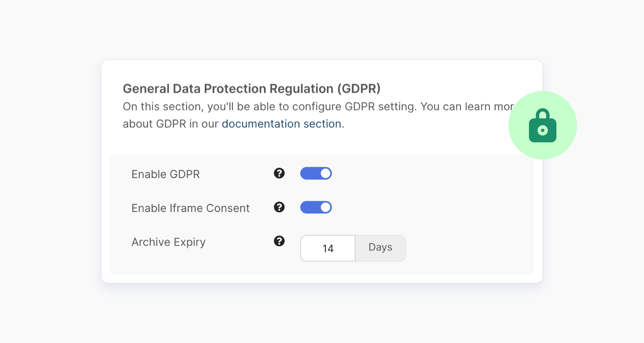
Task: Click the Archive Expiry label text
Action: [x=168, y=242]
